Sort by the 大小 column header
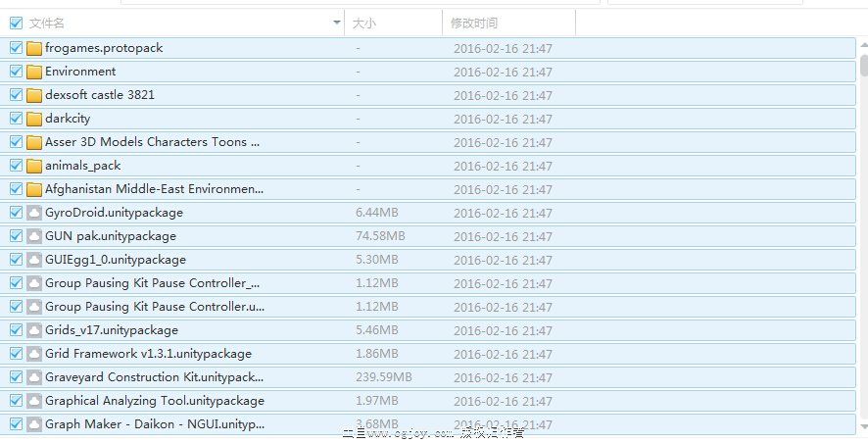The height and width of the screenshot is (443, 868). 363,24
